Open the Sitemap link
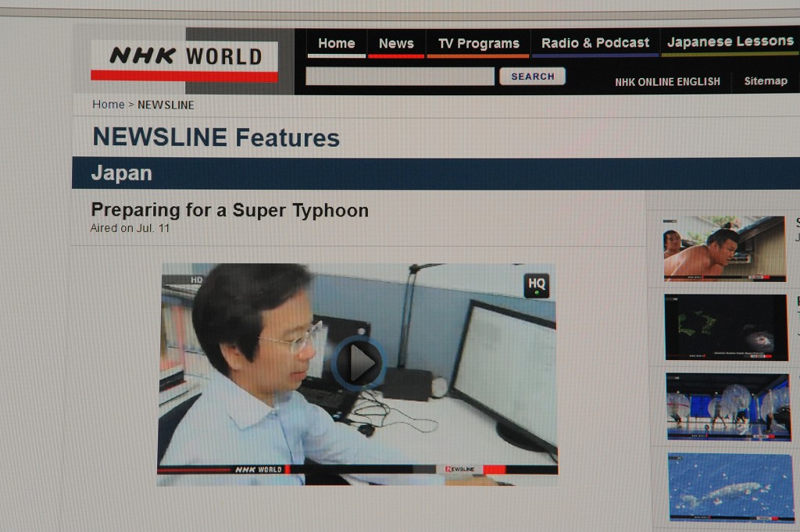Screen dimensions: 800x532 pyautogui.click(x=765, y=80)
